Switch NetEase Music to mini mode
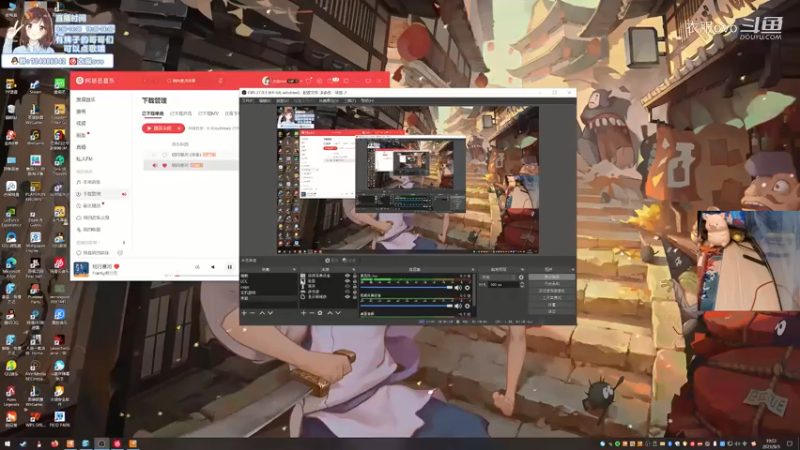800x450 pixels. [346, 81]
